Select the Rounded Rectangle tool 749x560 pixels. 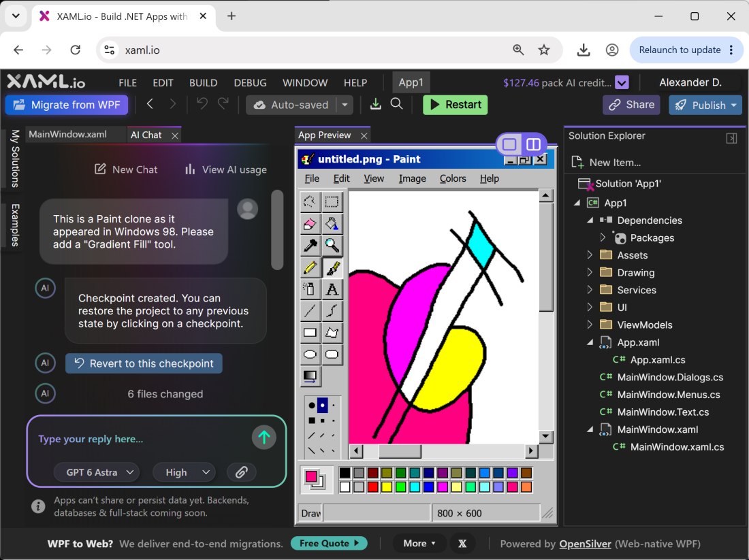pos(332,355)
